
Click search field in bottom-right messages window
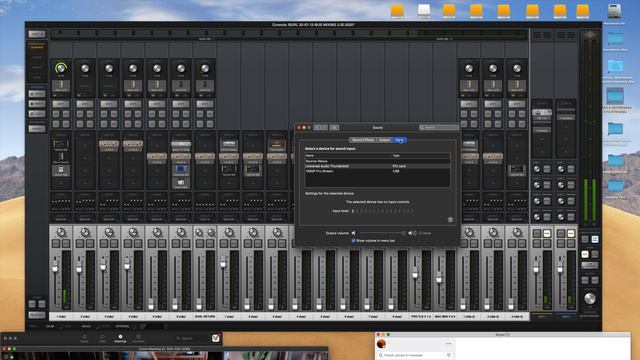(x=415, y=356)
